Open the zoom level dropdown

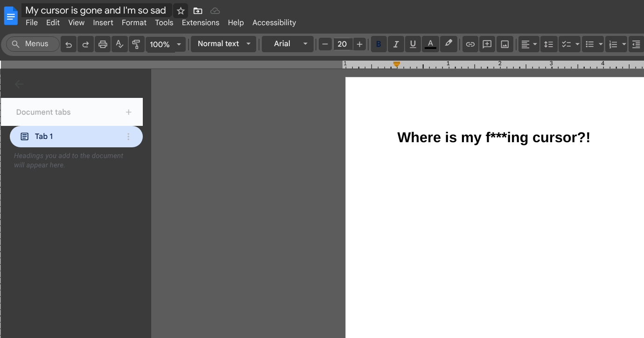coord(165,44)
